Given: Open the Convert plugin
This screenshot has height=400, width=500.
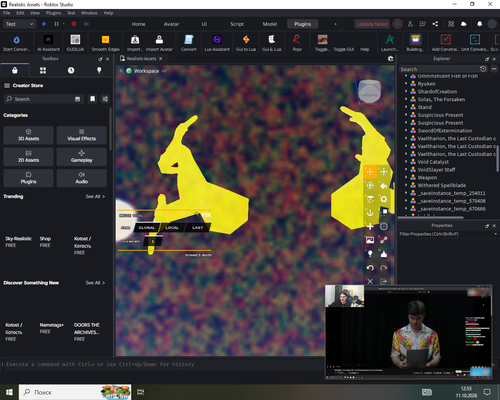Looking at the screenshot, I should click(x=189, y=43).
